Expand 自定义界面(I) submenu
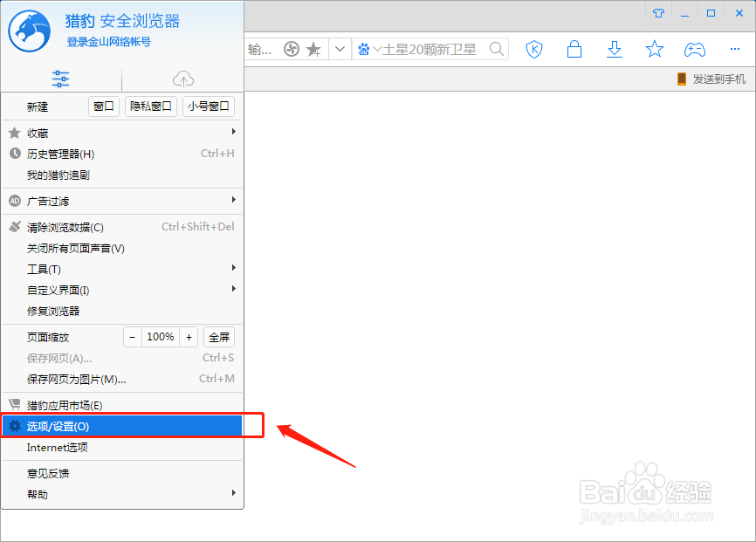Screen dimensions: 756x542 tap(122, 291)
